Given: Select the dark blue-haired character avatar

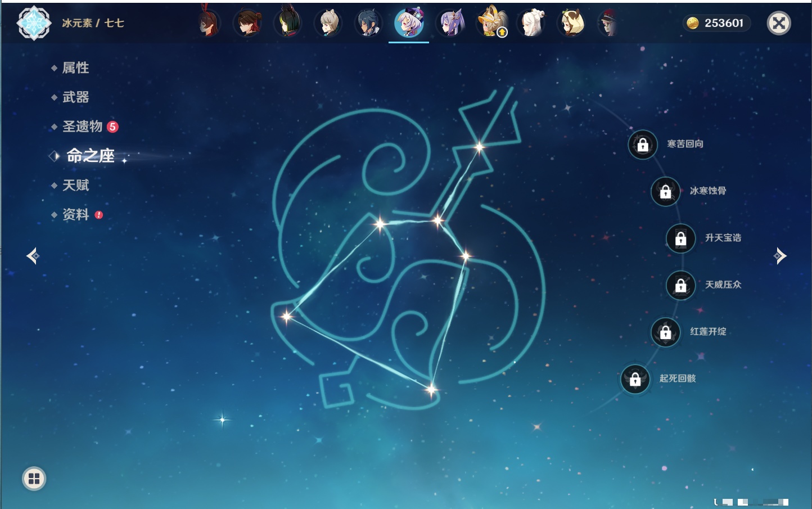Looking at the screenshot, I should 369,23.
